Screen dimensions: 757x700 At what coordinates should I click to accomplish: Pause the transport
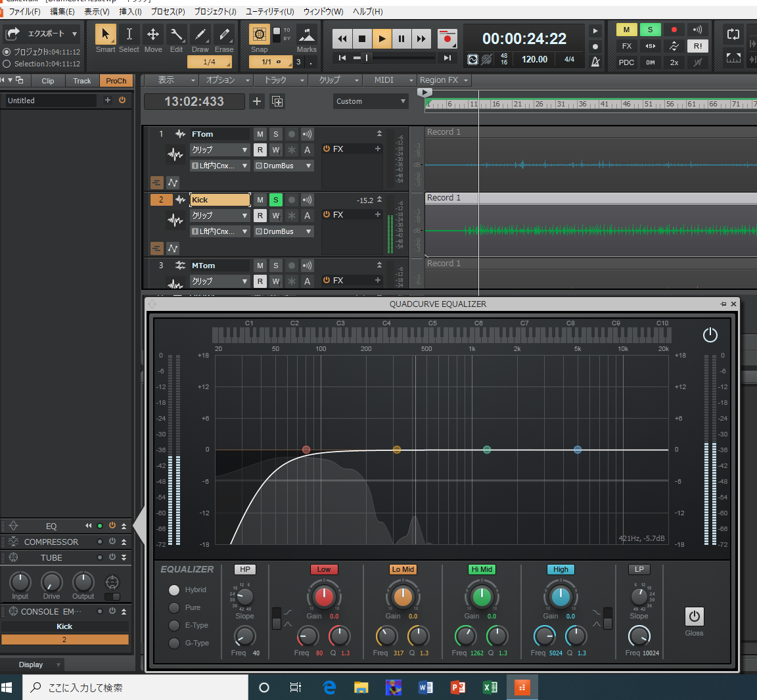pos(401,39)
